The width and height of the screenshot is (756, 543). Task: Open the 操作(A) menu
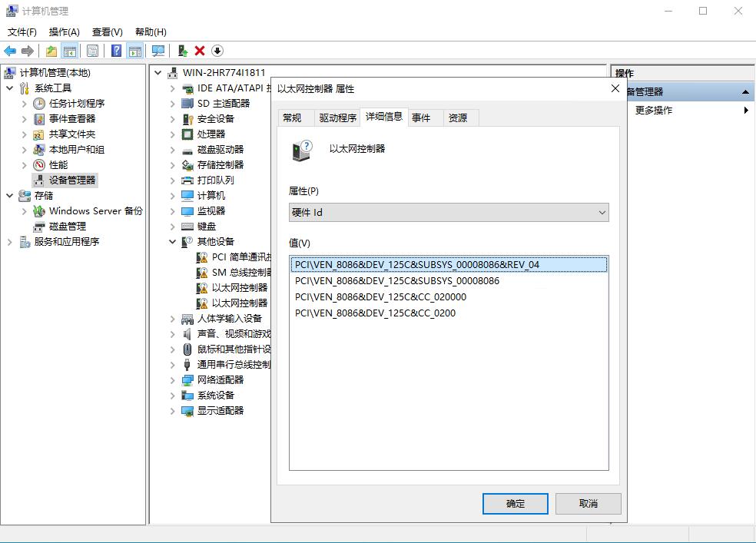coord(64,31)
